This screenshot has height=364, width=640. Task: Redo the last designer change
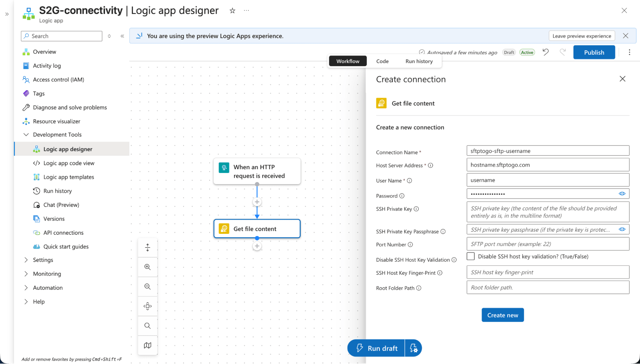click(563, 52)
